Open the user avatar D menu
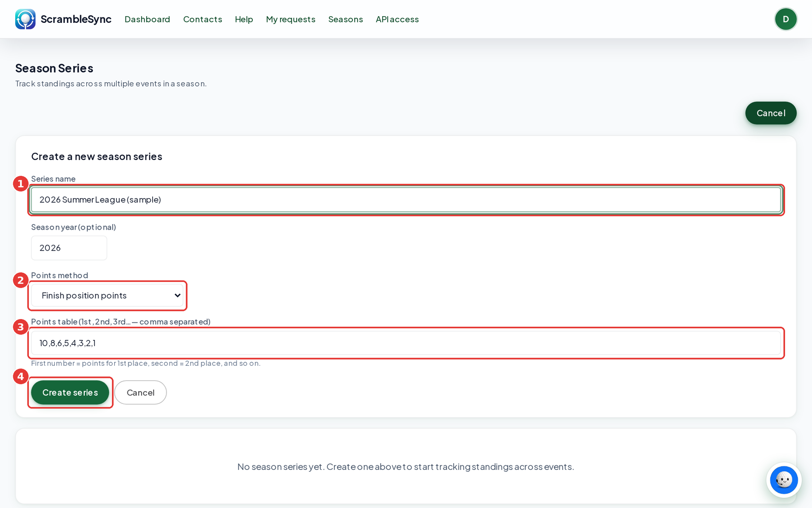The width and height of the screenshot is (812, 508). click(x=786, y=19)
